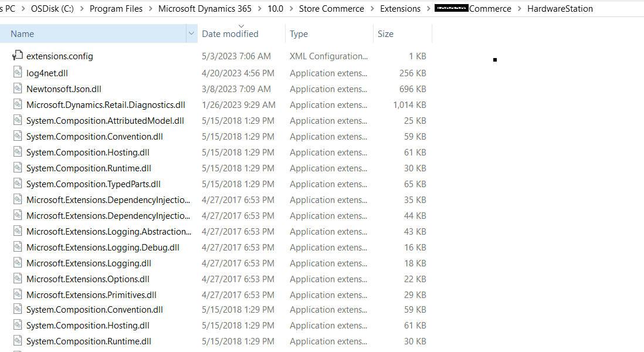Select the Newtonsoft.Json.dll file name
The width and height of the screenshot is (644, 352).
[64, 89]
